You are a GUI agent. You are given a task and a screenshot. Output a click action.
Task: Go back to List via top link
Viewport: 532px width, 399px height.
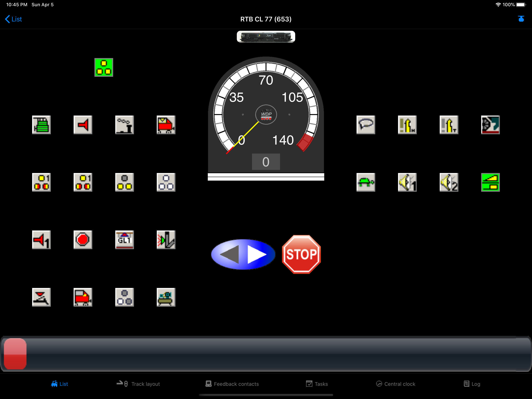(x=13, y=19)
